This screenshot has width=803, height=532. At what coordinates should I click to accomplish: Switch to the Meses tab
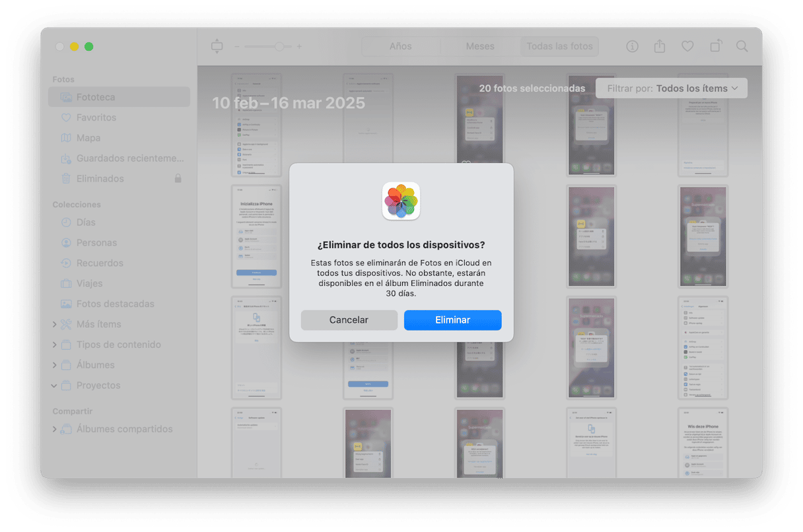[480, 46]
